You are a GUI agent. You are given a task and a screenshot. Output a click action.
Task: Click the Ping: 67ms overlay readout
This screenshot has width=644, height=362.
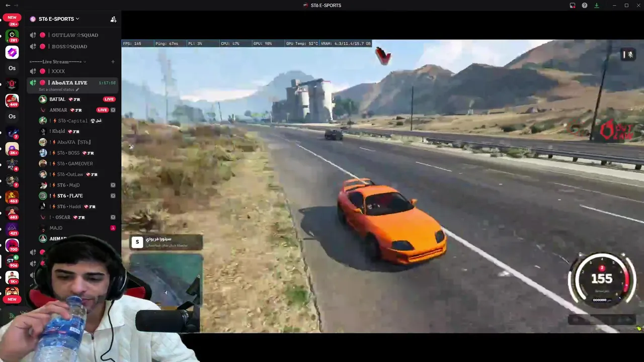[167, 44]
